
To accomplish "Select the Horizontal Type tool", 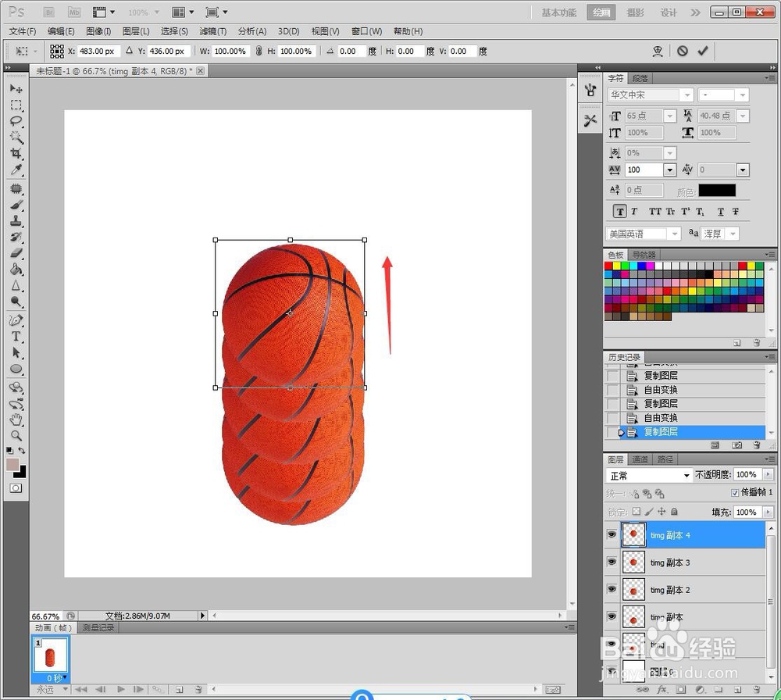I will tap(16, 336).
